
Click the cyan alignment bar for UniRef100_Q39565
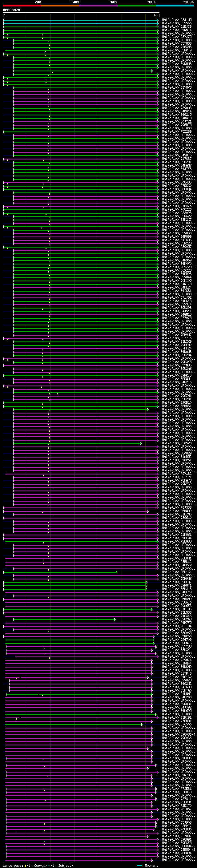click(81, 23)
